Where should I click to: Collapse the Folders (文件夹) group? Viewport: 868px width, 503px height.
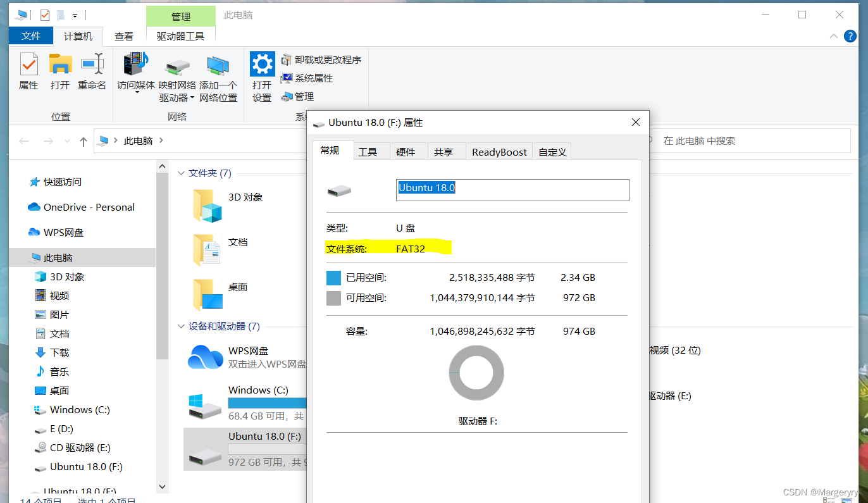coord(181,173)
